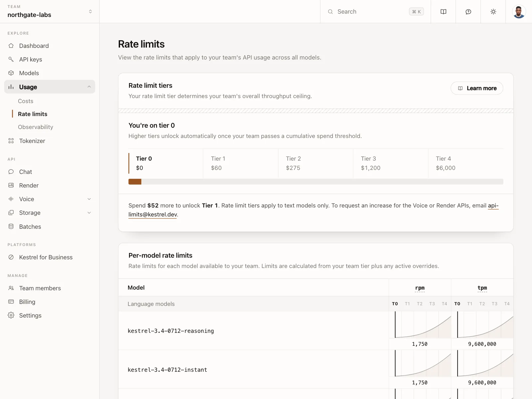The height and width of the screenshot is (399, 532).
Task: Click the reasoning model's rpm chart
Action: point(420,325)
